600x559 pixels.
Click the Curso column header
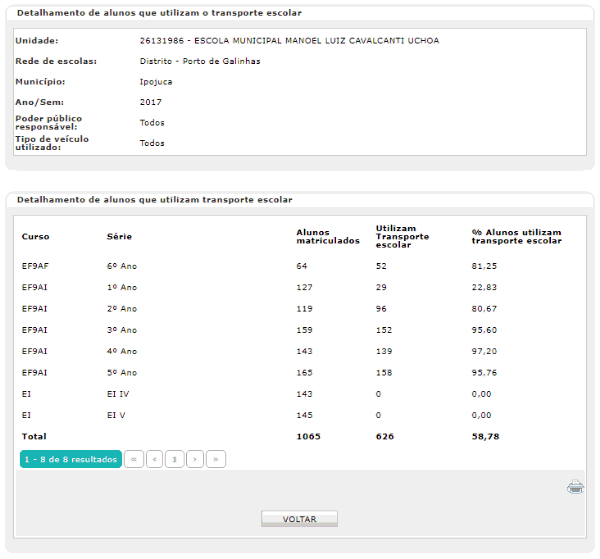35,237
